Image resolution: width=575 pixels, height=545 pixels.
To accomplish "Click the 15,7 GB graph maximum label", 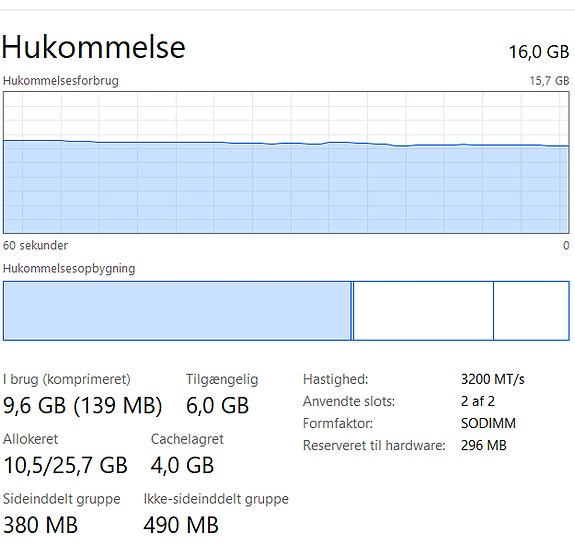I will click(x=549, y=81).
